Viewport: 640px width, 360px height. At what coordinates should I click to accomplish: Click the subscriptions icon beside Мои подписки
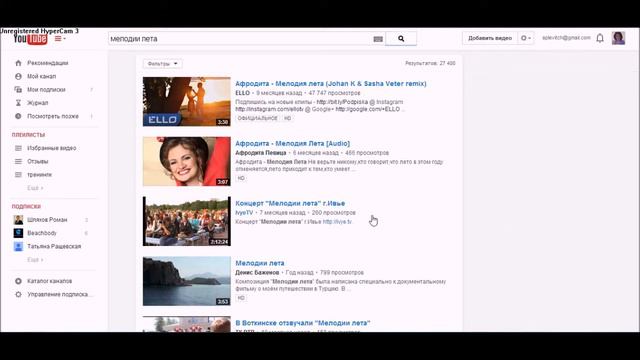pos(18,89)
